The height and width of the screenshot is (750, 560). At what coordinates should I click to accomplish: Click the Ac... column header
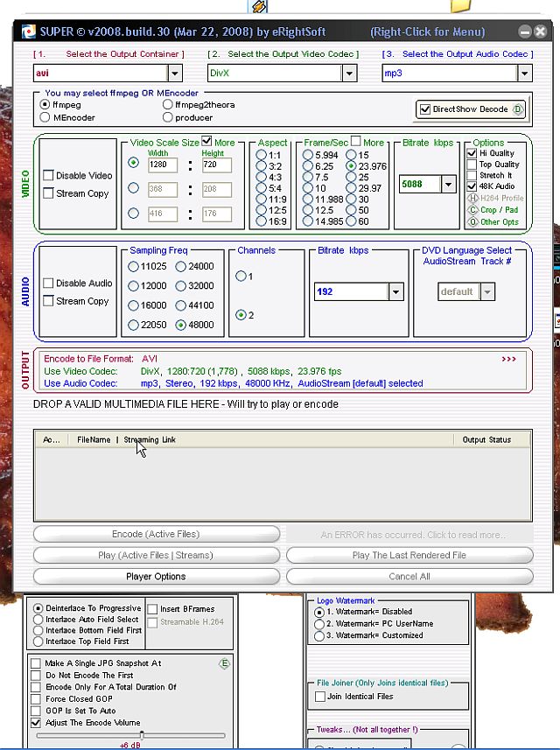51,439
